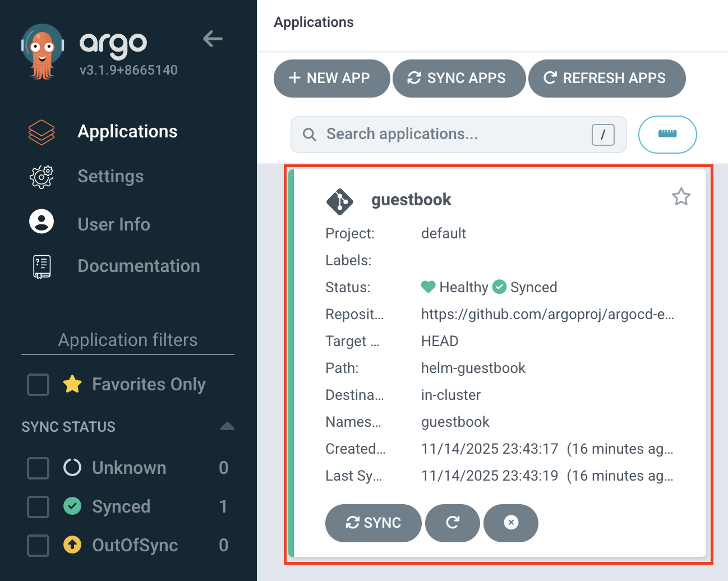Screen dimensions: 728x581
Task: Click the Argo octopus logo
Action: pos(43,52)
